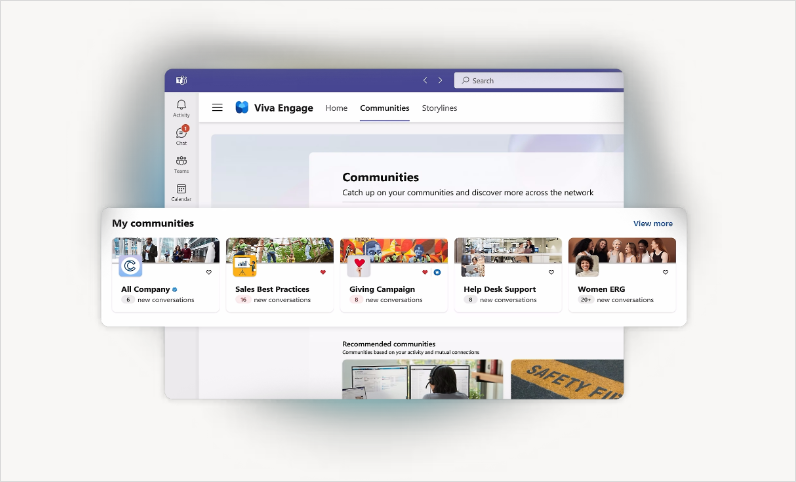The width and height of the screenshot is (796, 482).
Task: Click the Giving Campaign heart avatar
Action: coord(359,266)
